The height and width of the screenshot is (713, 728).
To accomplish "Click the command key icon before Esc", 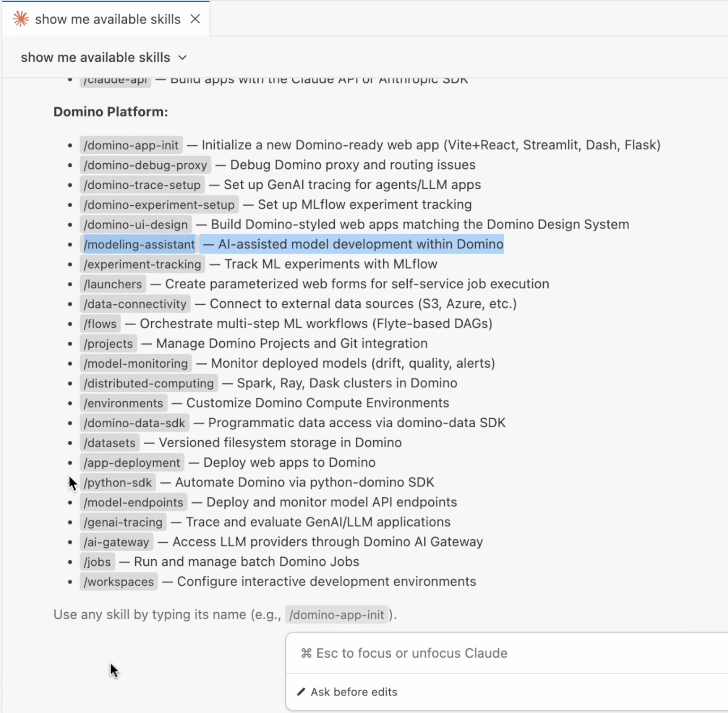I will [x=306, y=653].
